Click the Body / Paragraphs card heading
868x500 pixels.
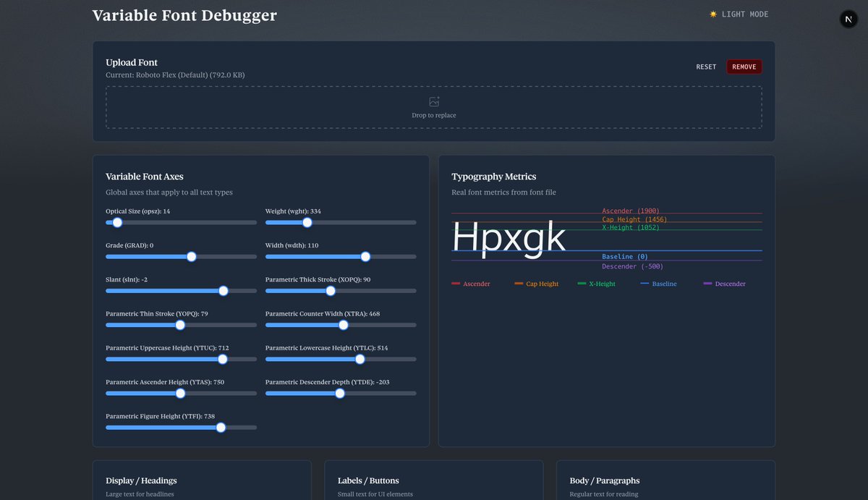(x=605, y=480)
